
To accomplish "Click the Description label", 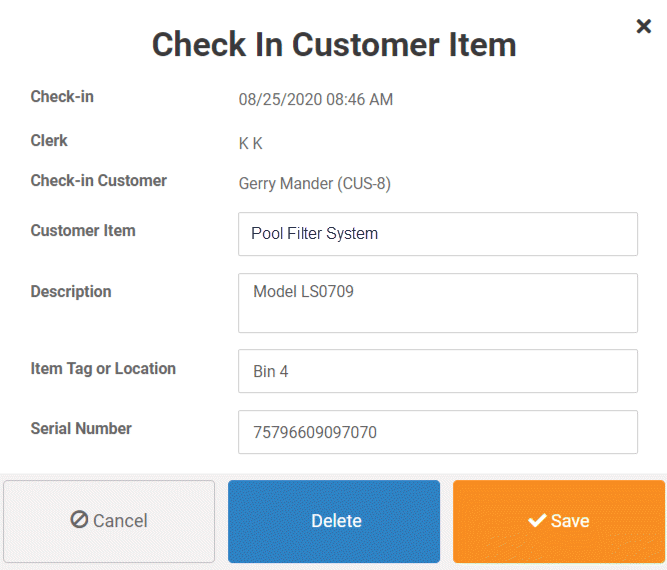I will 71,292.
